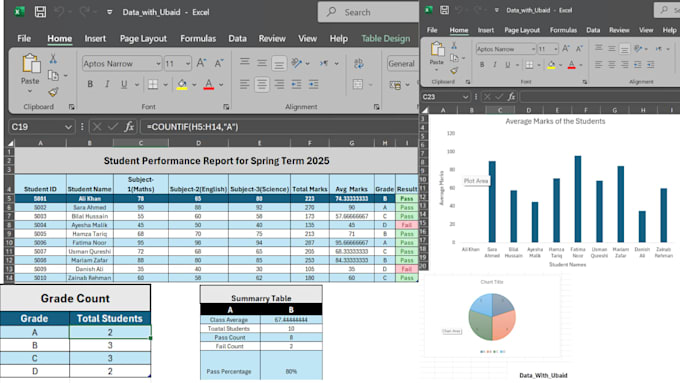This screenshot has width=680, height=383.
Task: Click Borders icon in right Excel window
Action: pos(530,65)
